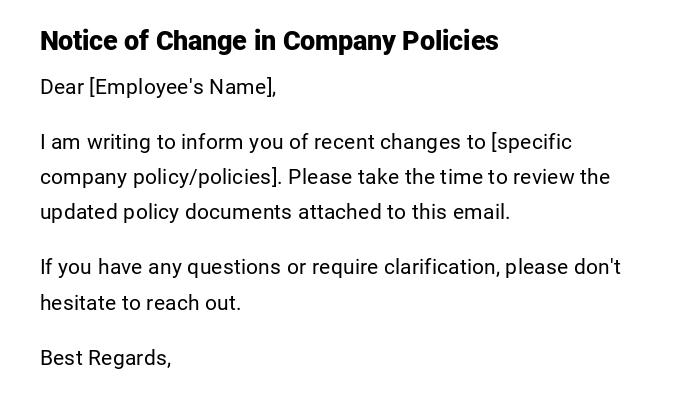Click the 'Best Regards,' closing line
The image size is (700, 420).
[105, 357]
